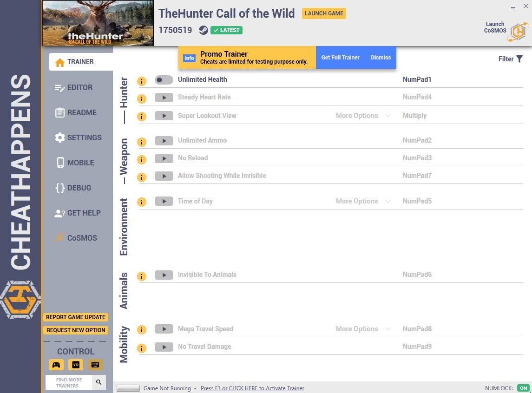Image resolution: width=532 pixels, height=393 pixels.
Task: Click info icon beside Unlimited Health
Action: [142, 81]
